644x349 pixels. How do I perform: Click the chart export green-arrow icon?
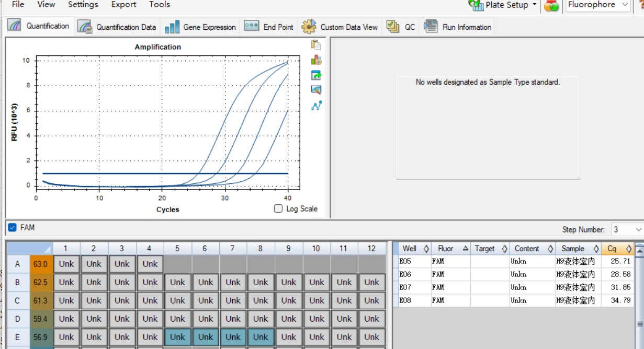point(316,75)
